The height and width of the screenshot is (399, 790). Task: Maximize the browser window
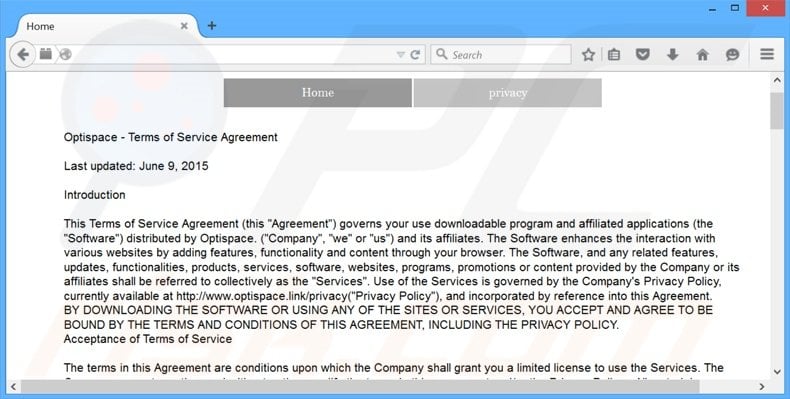(x=736, y=8)
